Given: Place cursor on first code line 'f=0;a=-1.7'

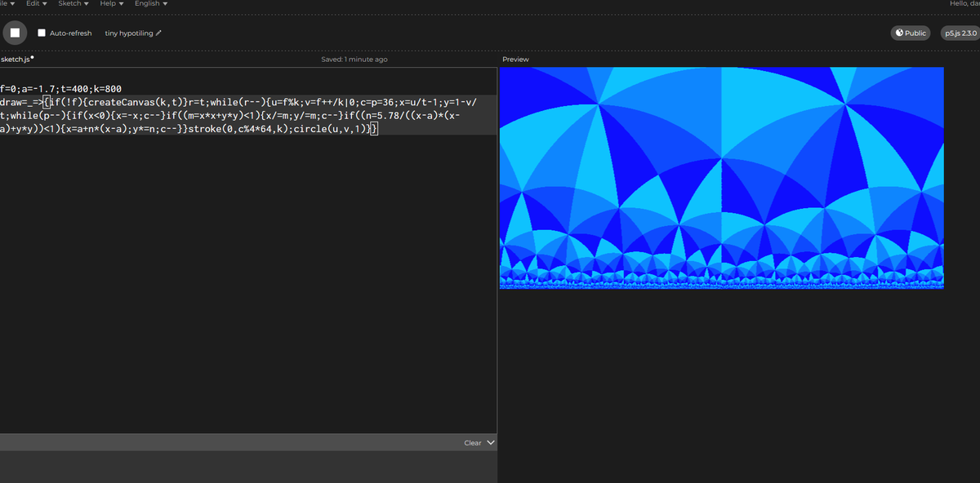Looking at the screenshot, I should pyautogui.click(x=30, y=88).
